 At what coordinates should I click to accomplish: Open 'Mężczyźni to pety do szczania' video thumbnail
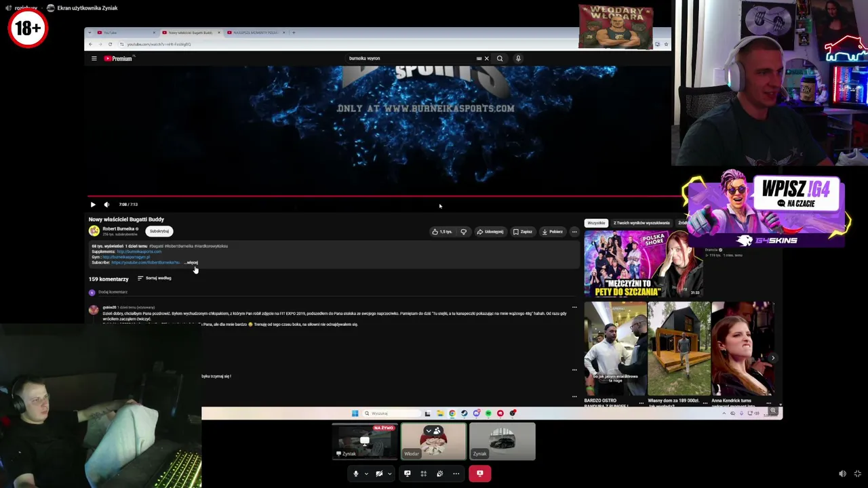(644, 264)
